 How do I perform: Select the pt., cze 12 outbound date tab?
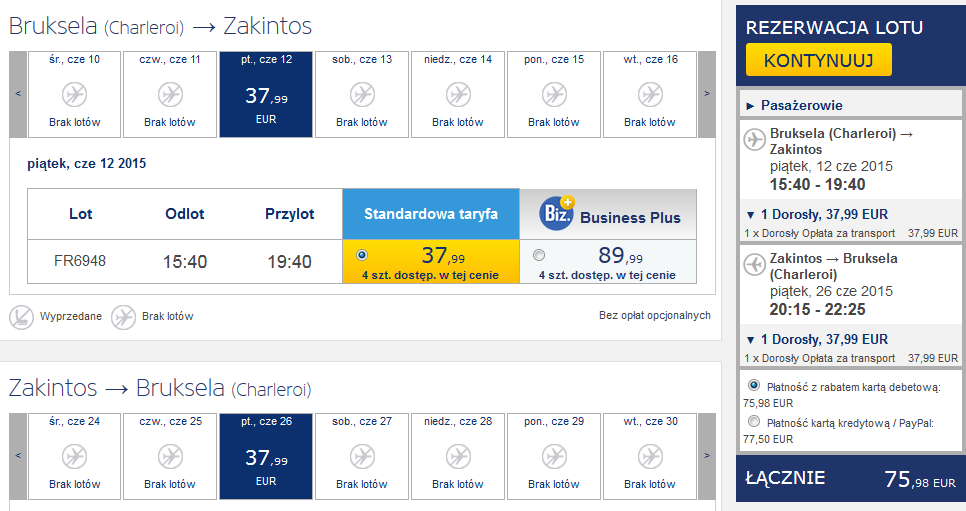(266, 94)
